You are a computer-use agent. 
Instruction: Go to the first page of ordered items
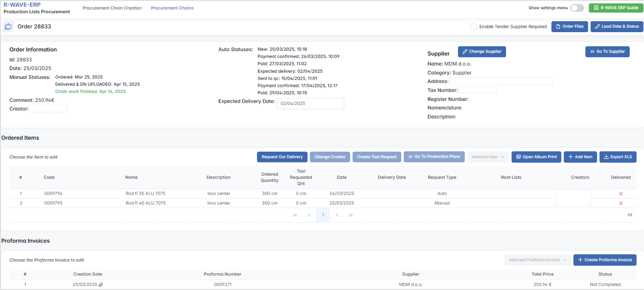295,215
